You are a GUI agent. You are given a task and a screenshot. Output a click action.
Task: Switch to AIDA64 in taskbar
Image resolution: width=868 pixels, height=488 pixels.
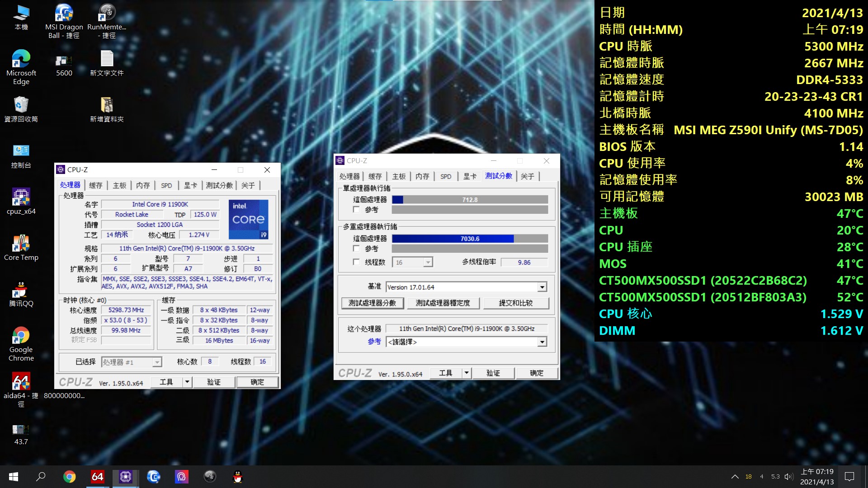point(98,477)
